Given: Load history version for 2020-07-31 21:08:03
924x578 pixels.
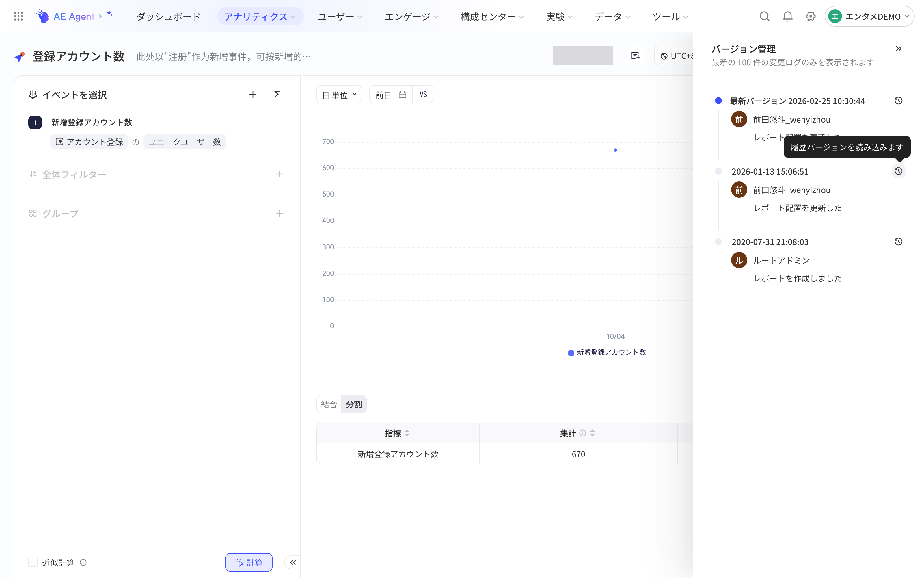Looking at the screenshot, I should point(898,242).
